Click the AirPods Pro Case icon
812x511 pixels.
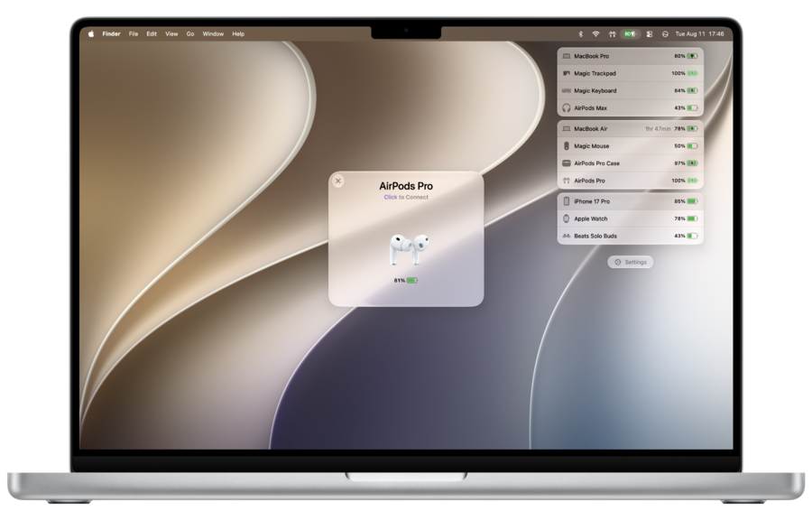click(566, 163)
